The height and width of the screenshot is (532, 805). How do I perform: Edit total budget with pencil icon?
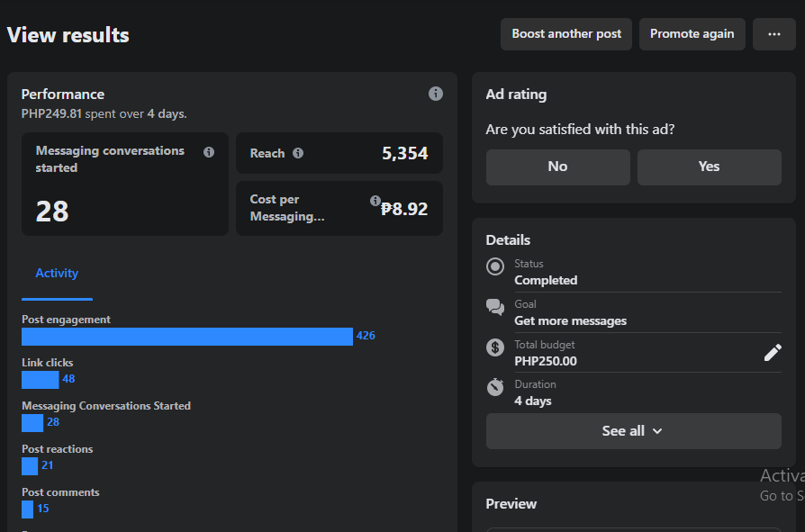coord(773,353)
